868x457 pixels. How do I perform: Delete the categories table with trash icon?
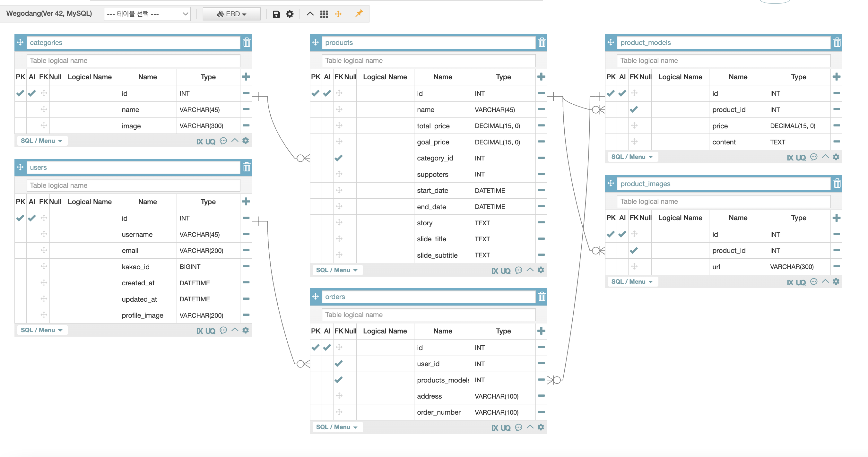pyautogui.click(x=246, y=42)
